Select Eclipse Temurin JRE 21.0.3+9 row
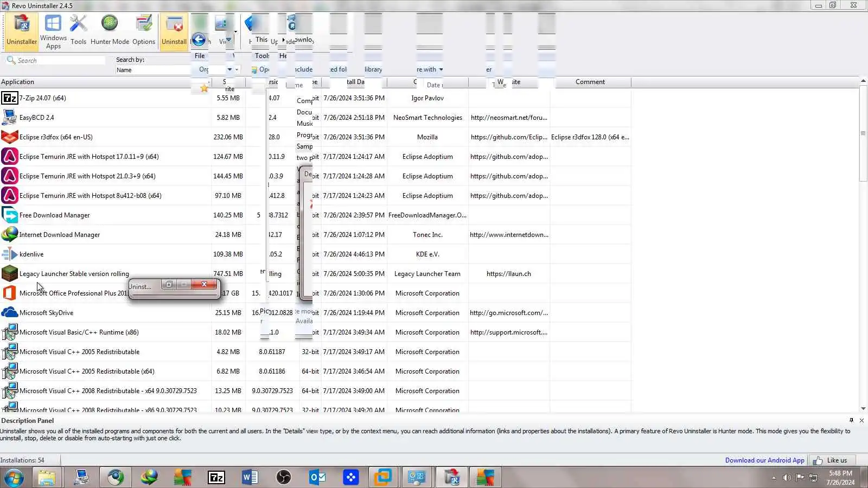 pos(315,176)
